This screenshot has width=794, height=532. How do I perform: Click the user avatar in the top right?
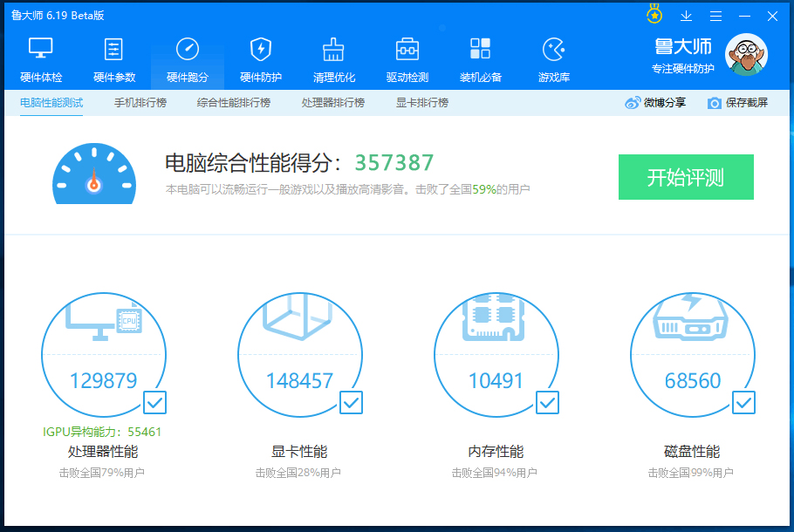[747, 54]
